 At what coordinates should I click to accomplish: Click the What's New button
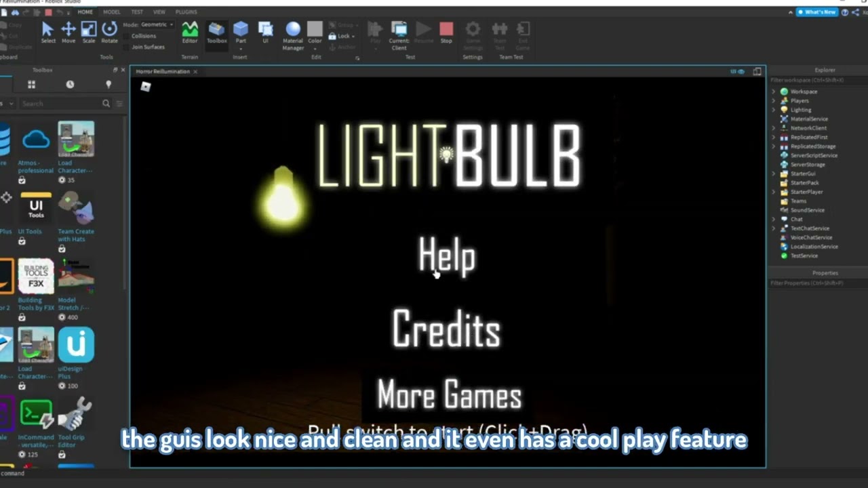tap(816, 12)
